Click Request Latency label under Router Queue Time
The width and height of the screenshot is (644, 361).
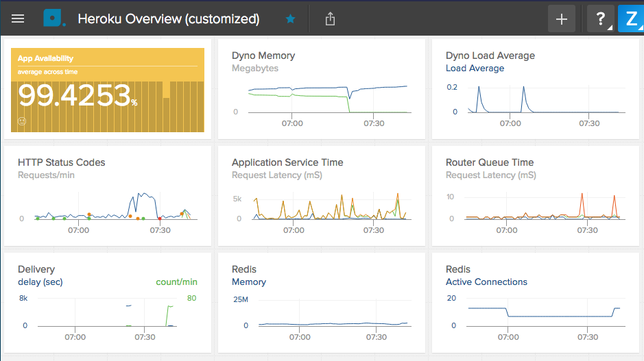pyautogui.click(x=491, y=175)
